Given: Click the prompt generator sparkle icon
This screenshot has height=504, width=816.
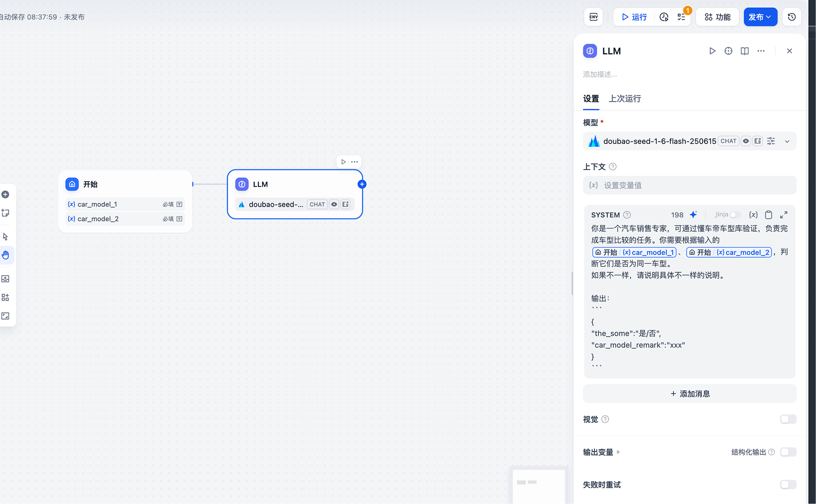Looking at the screenshot, I should coord(693,214).
